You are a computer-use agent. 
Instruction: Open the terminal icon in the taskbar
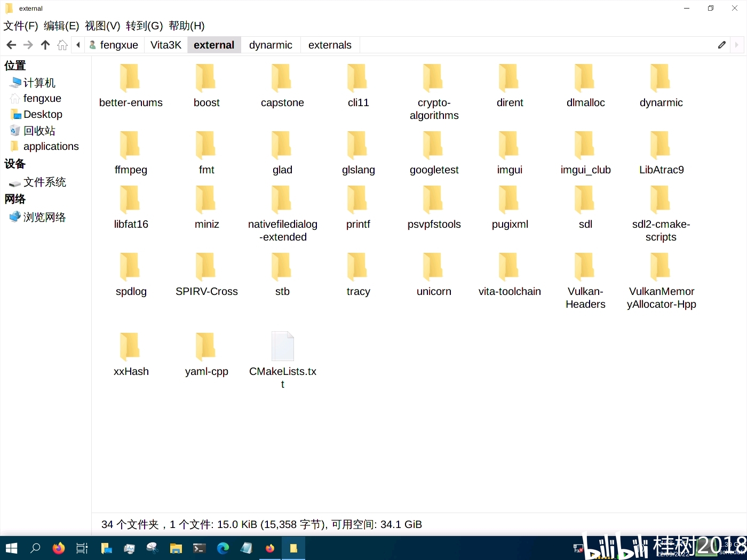(x=200, y=548)
